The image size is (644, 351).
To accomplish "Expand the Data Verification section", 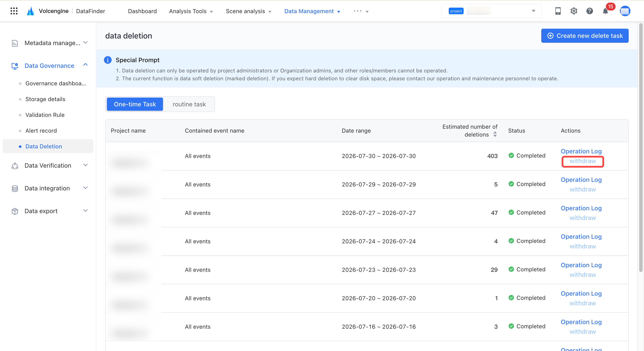I will [x=85, y=165].
